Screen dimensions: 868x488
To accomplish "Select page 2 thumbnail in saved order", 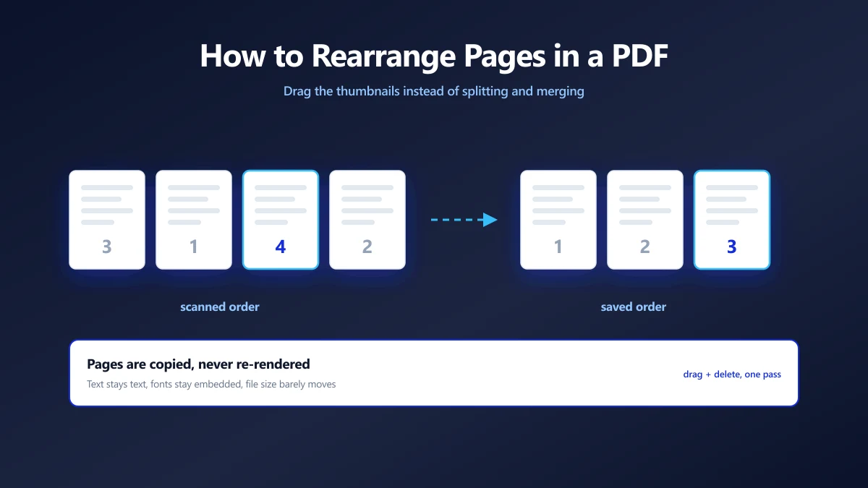I will pos(645,220).
